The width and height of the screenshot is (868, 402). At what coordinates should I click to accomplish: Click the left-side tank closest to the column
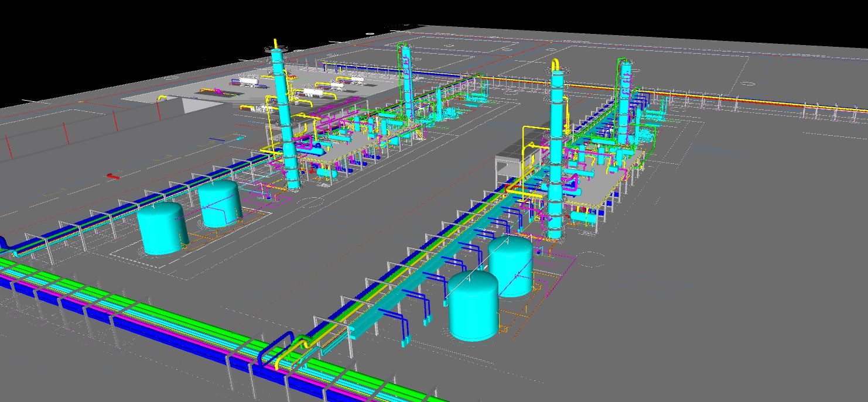[x=220, y=203]
